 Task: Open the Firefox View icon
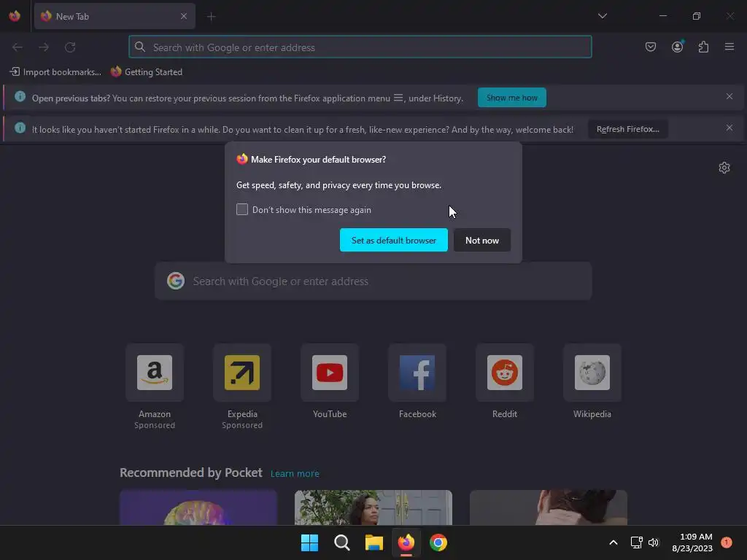point(15,16)
